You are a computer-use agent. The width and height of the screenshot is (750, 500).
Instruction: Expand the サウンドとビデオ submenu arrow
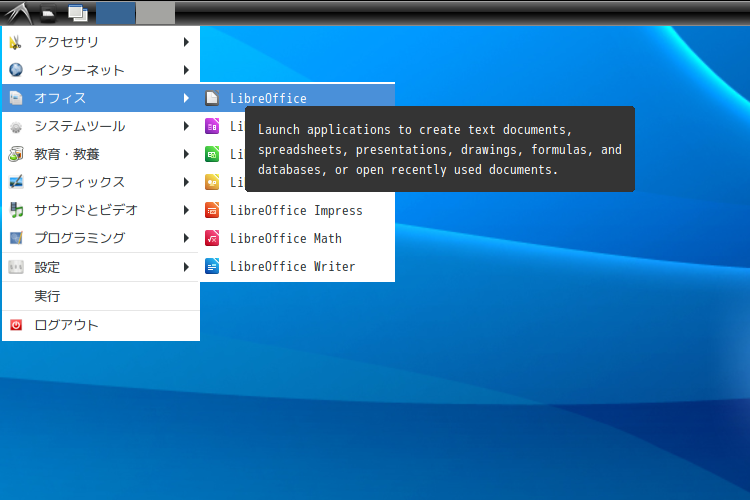(x=186, y=210)
